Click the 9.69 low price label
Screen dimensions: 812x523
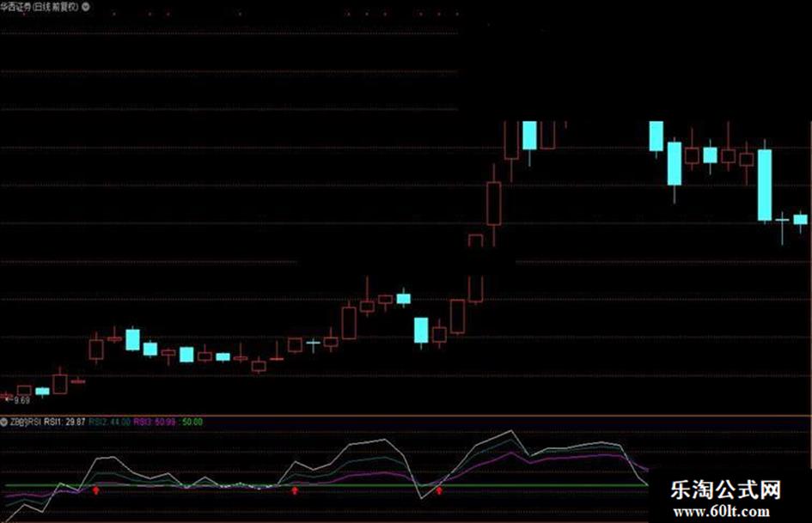pos(22,400)
